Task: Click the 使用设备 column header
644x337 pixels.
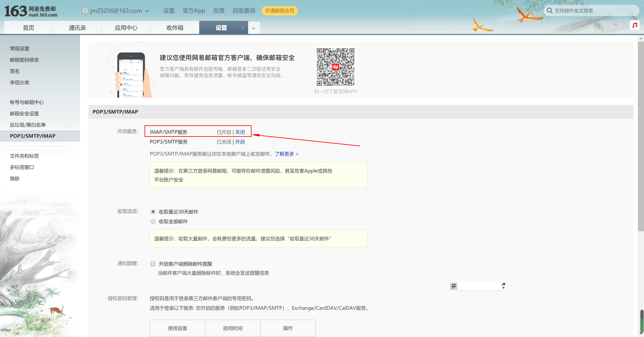Action: point(178,328)
